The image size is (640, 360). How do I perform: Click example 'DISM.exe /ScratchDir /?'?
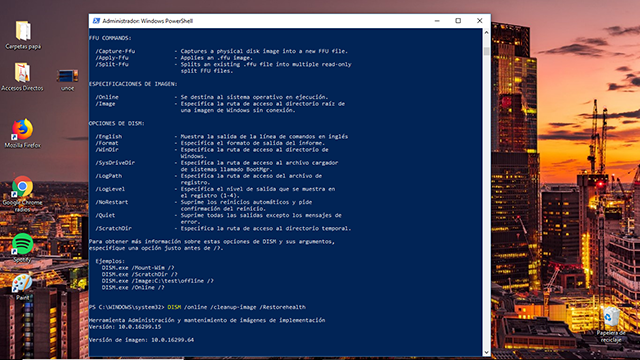pos(140,274)
